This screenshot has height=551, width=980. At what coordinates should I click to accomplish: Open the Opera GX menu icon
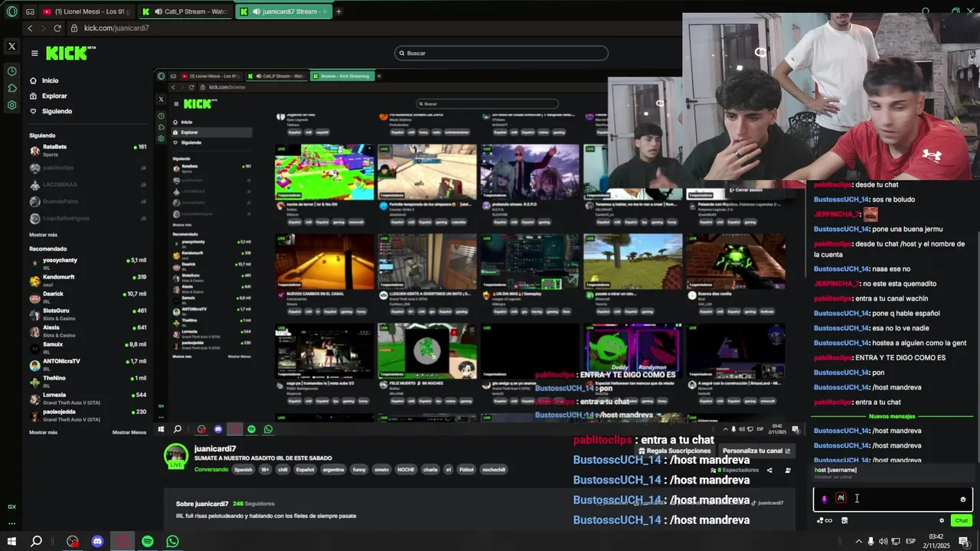11,11
